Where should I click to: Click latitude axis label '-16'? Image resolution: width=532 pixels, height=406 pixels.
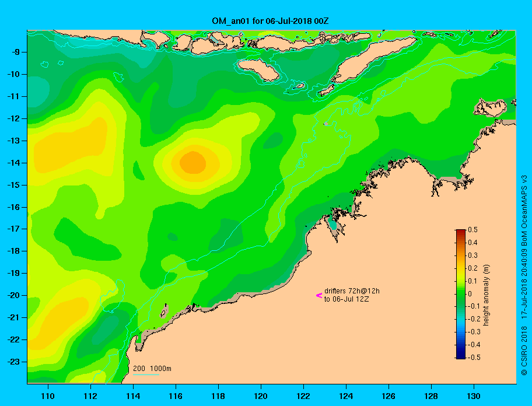click(14, 207)
